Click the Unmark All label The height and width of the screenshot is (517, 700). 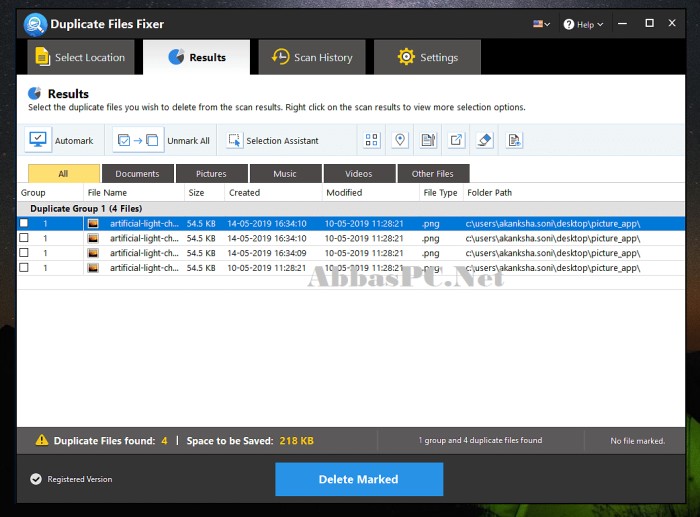pos(188,141)
